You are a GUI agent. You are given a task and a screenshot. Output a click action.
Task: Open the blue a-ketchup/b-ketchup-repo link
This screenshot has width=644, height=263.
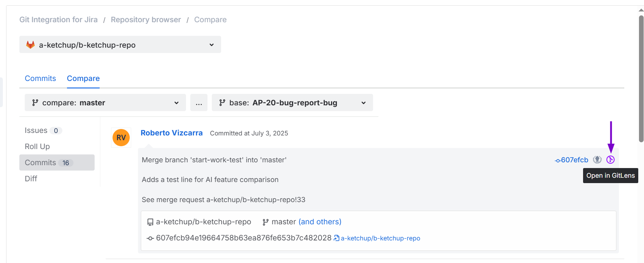tap(380, 238)
